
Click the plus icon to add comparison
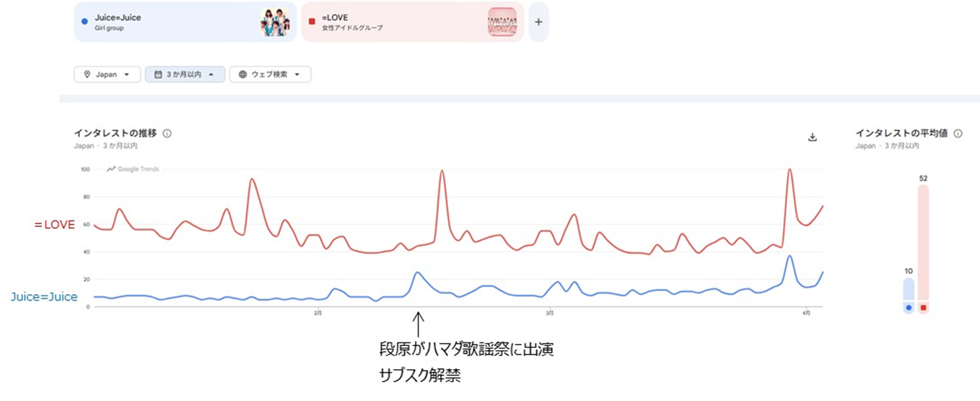tap(538, 22)
